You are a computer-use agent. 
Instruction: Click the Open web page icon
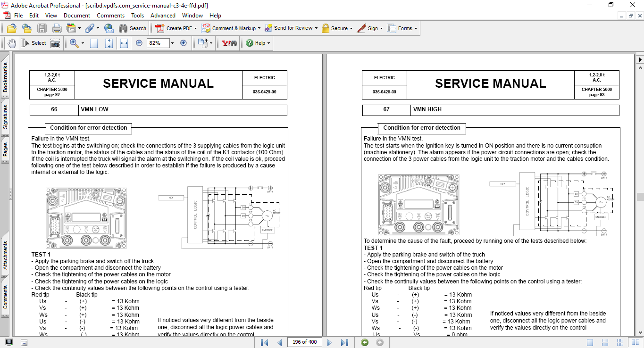[x=26, y=28]
